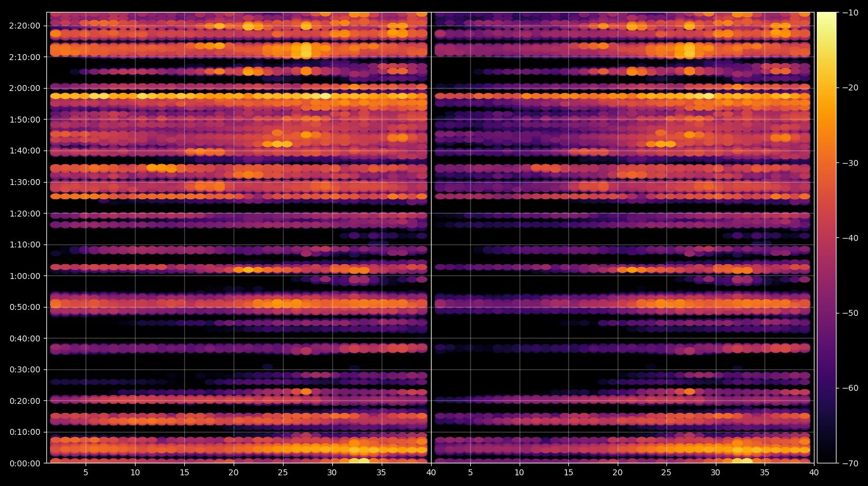Image resolution: width=868 pixels, height=486 pixels.
Task: Click the 2:10:00 y-axis tick label
Action: click(x=25, y=57)
